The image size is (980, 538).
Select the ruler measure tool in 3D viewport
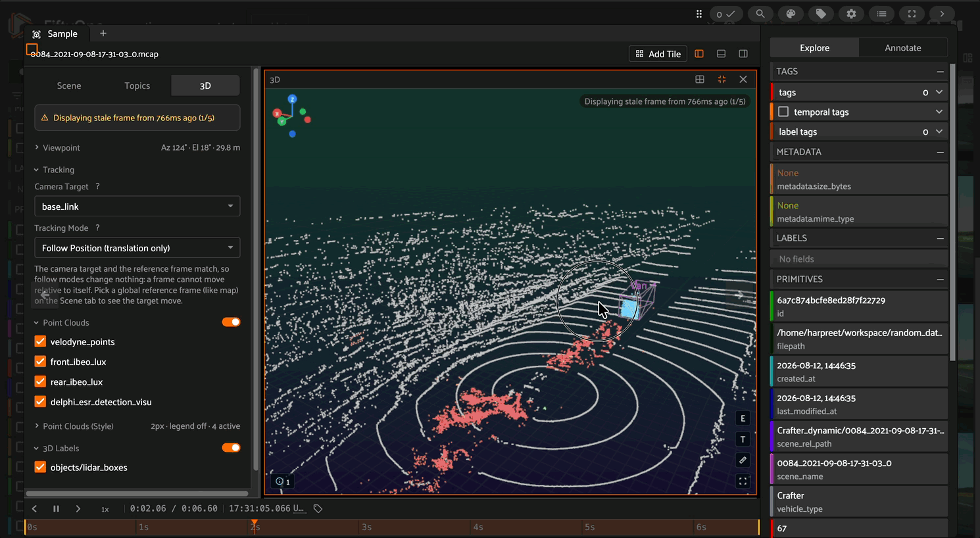point(743,460)
